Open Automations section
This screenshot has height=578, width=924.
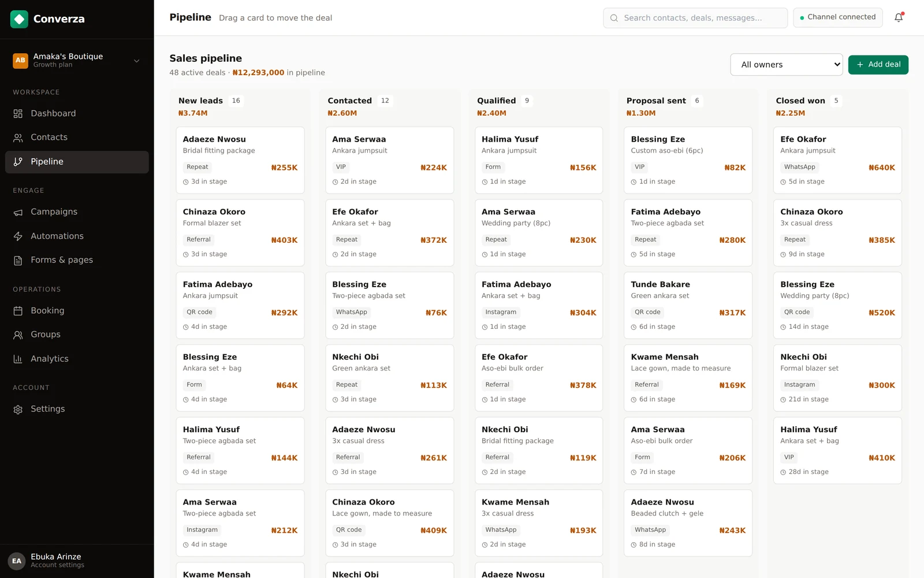pos(77,236)
